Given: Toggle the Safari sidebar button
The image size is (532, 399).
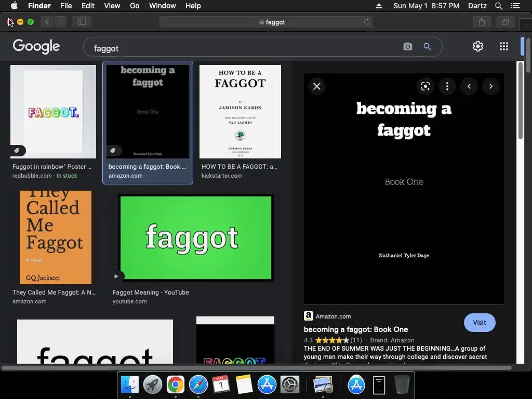Looking at the screenshot, I should point(82,22).
